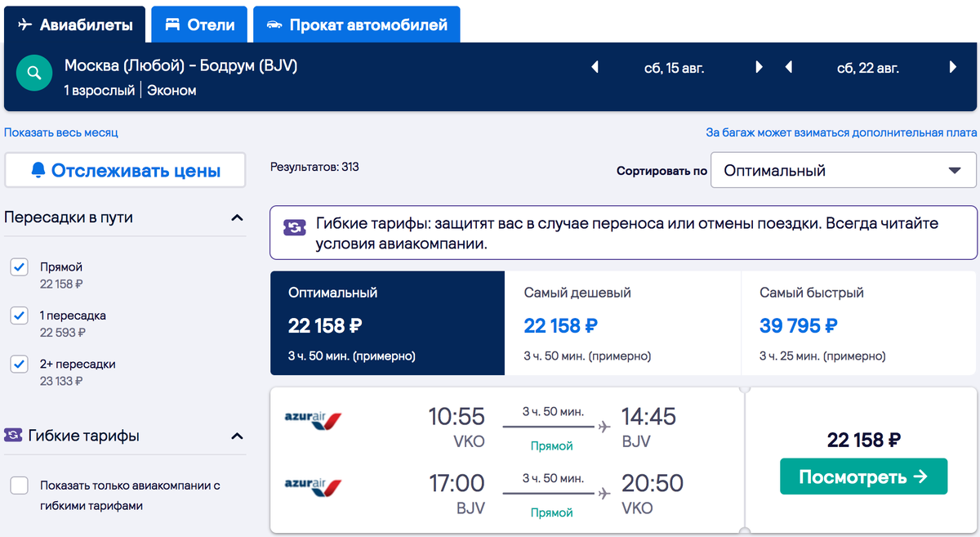Click the Посмотреть button for 22 158 ₽

pyautogui.click(x=863, y=477)
